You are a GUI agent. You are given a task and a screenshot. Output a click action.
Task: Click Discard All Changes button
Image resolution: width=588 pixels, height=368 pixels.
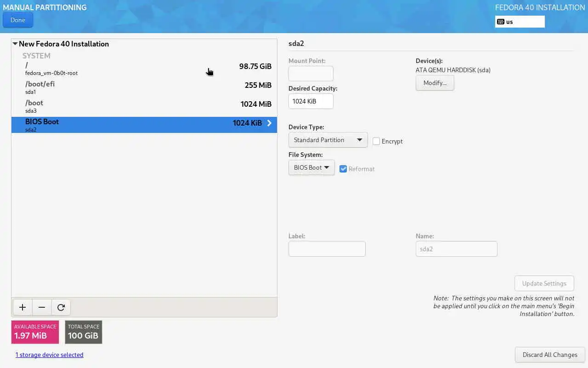pyautogui.click(x=550, y=355)
